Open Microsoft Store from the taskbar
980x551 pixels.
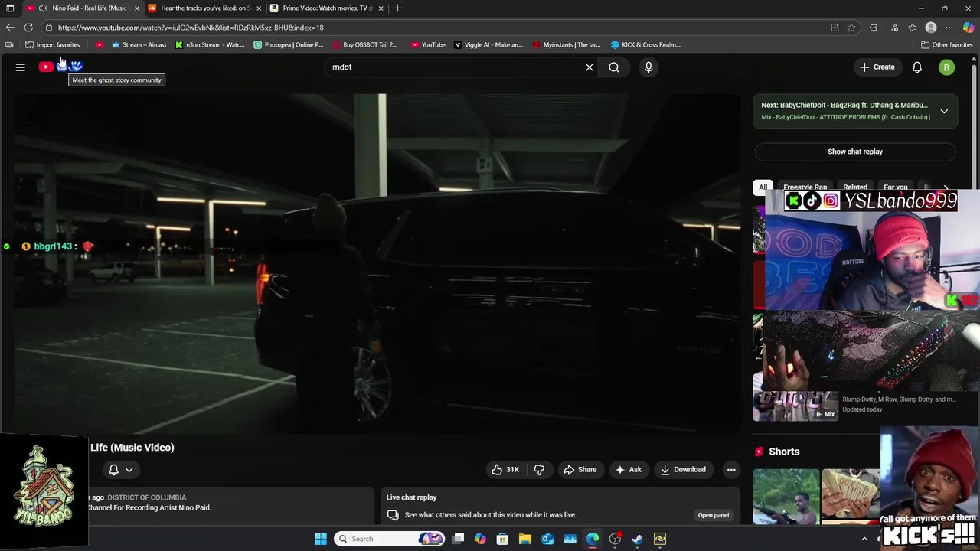click(502, 539)
